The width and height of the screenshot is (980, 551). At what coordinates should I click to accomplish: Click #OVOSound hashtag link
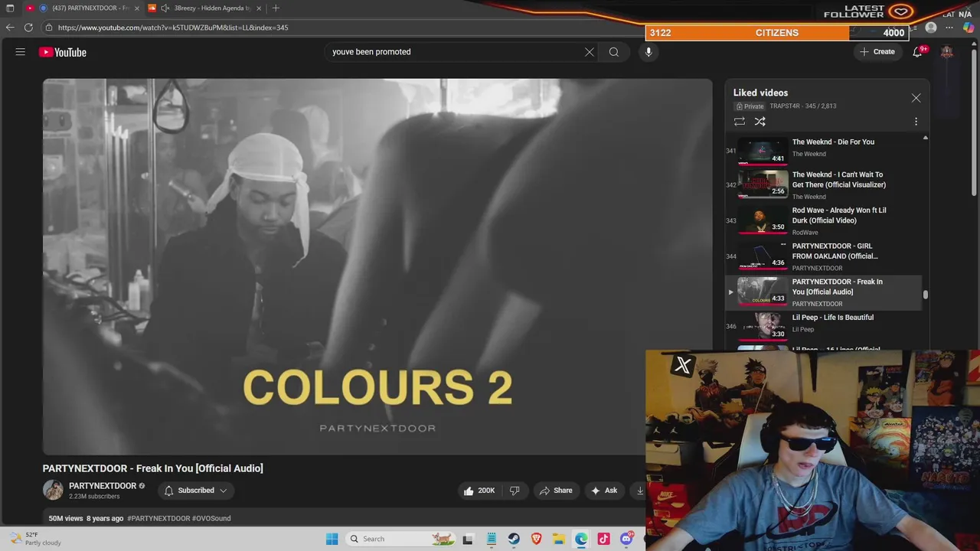click(211, 518)
